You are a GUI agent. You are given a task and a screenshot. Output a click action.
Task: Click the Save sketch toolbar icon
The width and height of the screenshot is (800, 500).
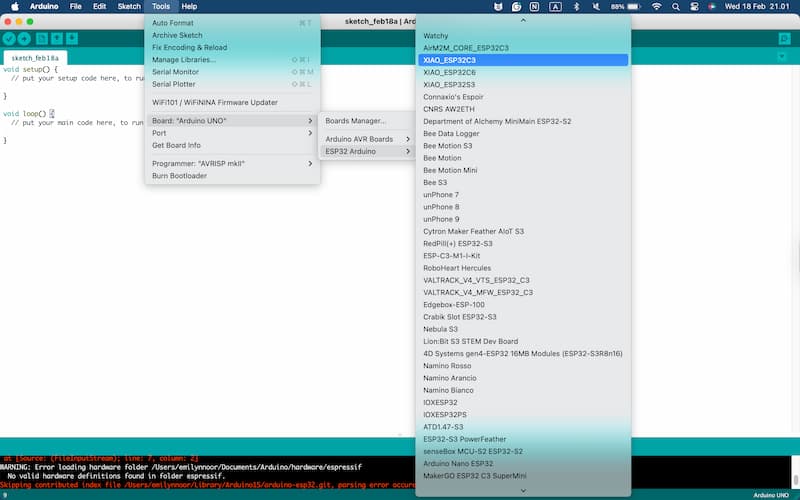tap(72, 39)
